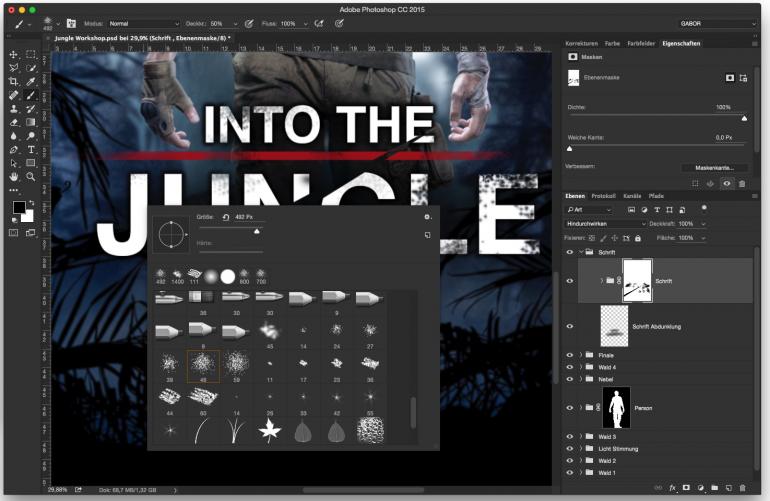
Task: Select the Zoom tool
Action: pos(31,176)
